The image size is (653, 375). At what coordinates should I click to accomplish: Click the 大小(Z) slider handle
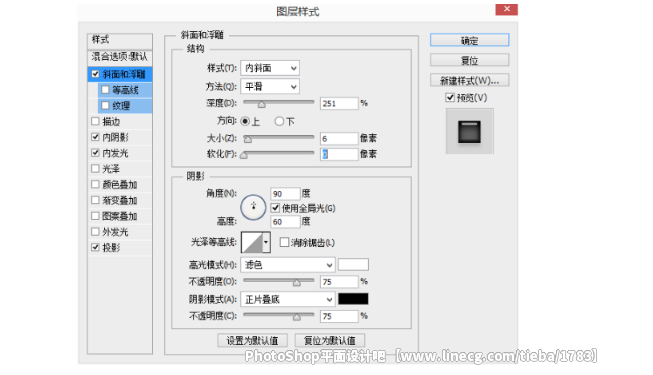tap(248, 139)
